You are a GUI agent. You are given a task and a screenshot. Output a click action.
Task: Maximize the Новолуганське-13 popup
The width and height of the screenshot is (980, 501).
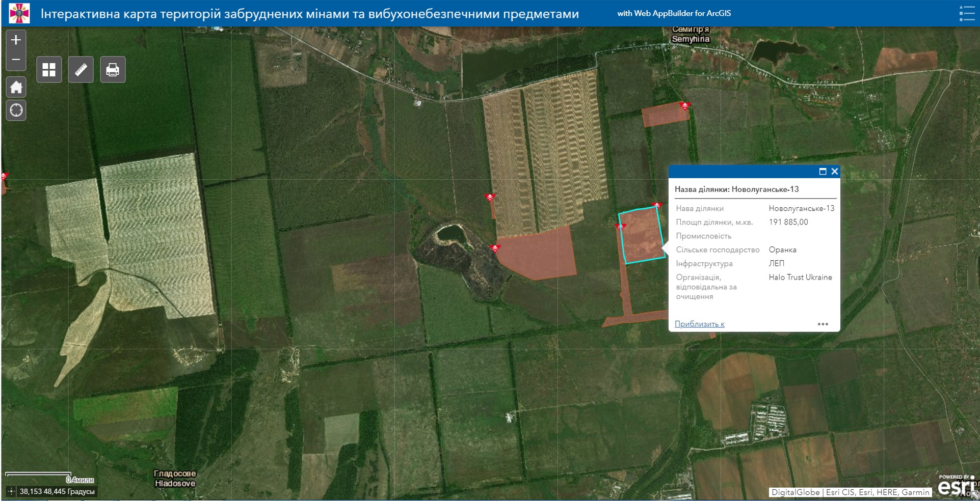[823, 172]
